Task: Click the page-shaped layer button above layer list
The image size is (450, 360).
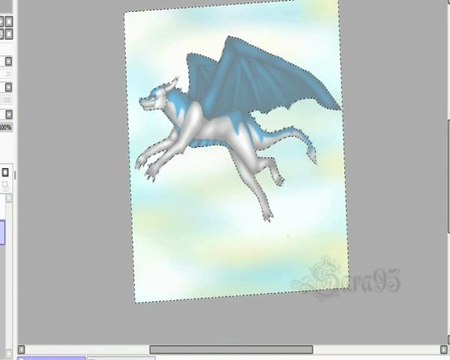Action: [5, 172]
